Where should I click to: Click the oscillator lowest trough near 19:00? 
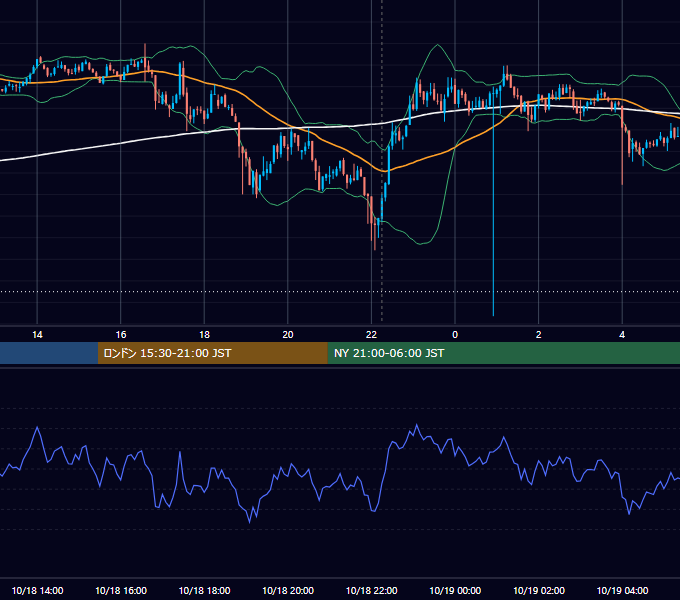pyautogui.click(x=249, y=522)
